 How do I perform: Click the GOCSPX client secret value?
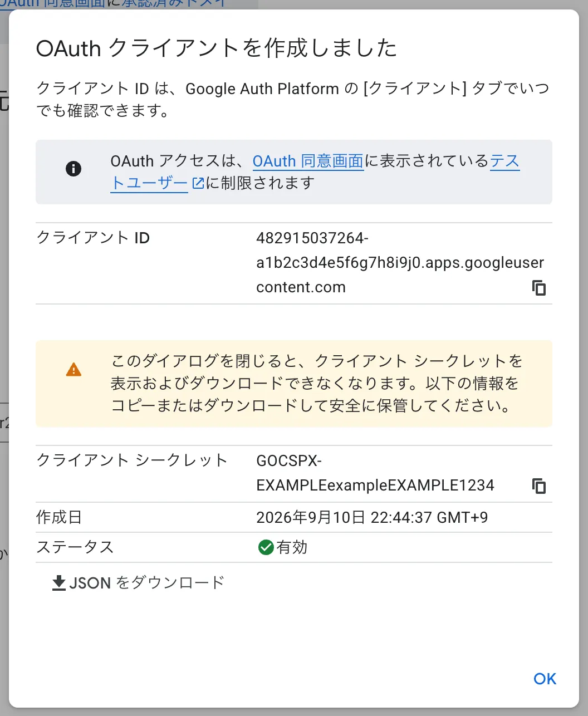coord(375,473)
